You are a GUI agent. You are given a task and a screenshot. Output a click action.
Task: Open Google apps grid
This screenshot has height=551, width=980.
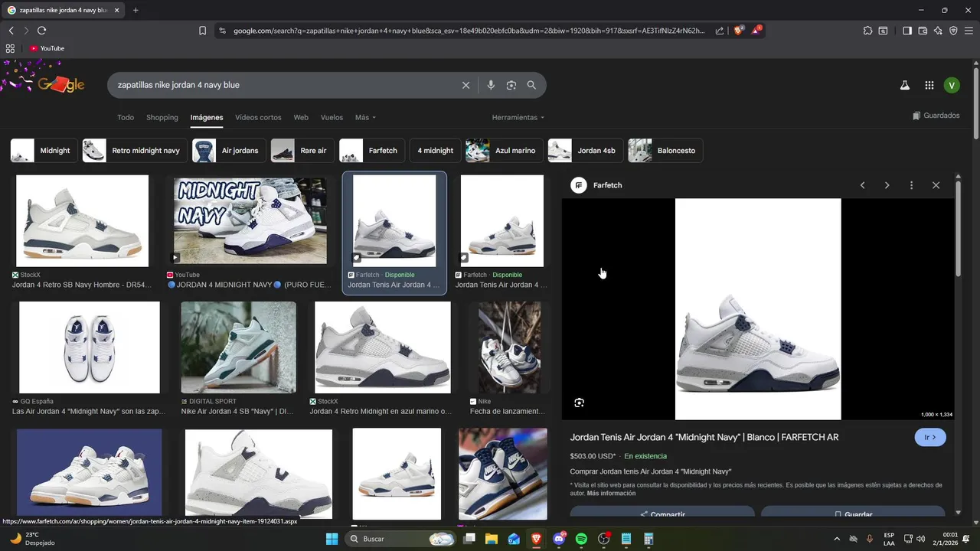[929, 86]
